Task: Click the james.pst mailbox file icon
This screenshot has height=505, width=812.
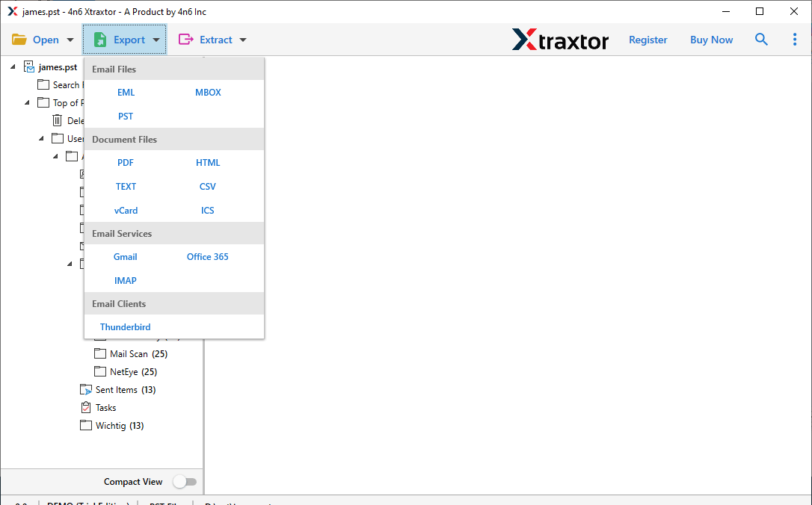Action: pos(29,67)
